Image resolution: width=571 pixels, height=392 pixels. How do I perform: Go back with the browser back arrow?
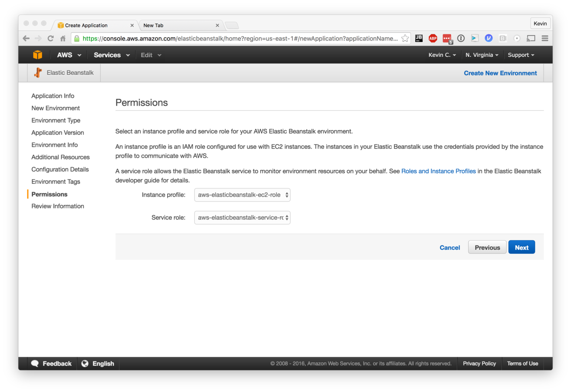pos(26,38)
